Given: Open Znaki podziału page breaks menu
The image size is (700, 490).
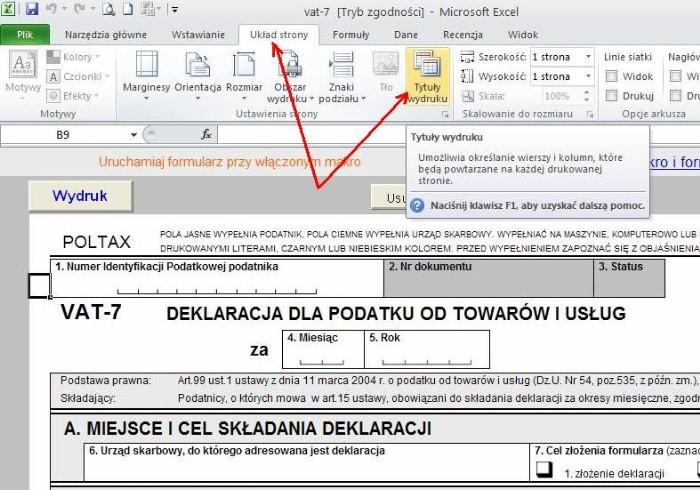Looking at the screenshot, I should click(x=342, y=76).
